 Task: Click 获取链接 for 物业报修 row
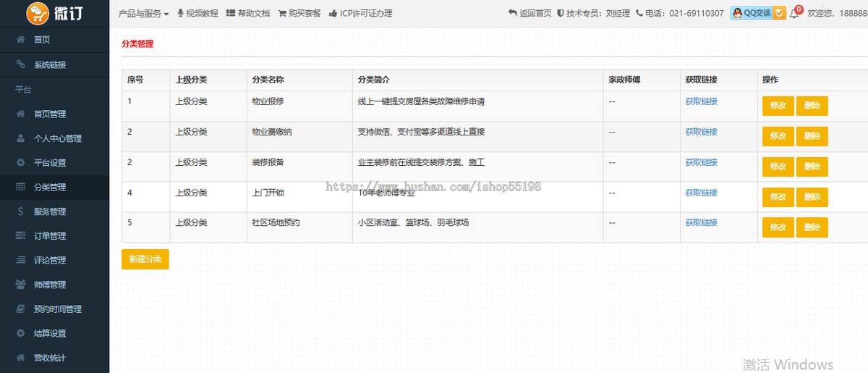[x=702, y=101]
